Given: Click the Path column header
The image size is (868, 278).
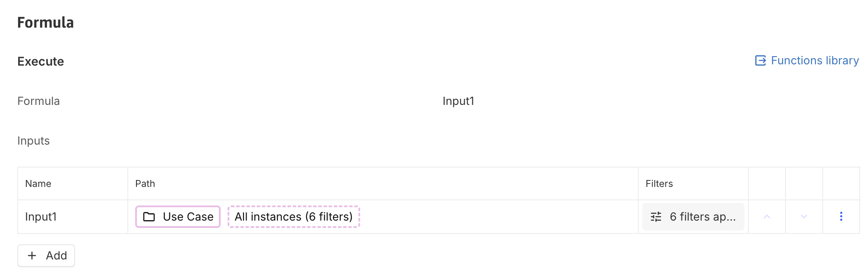Looking at the screenshot, I should [x=145, y=183].
